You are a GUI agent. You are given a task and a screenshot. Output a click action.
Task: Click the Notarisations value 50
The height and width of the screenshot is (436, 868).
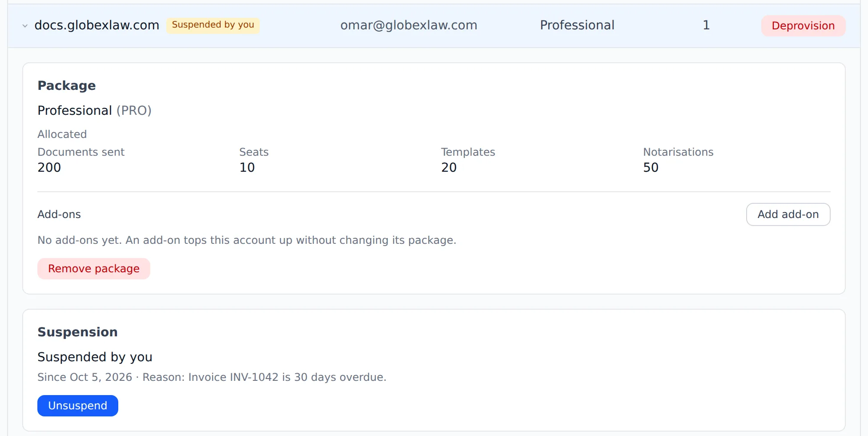(x=651, y=167)
